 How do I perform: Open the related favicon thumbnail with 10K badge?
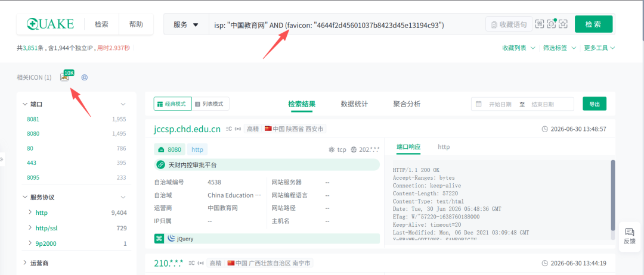point(64,77)
